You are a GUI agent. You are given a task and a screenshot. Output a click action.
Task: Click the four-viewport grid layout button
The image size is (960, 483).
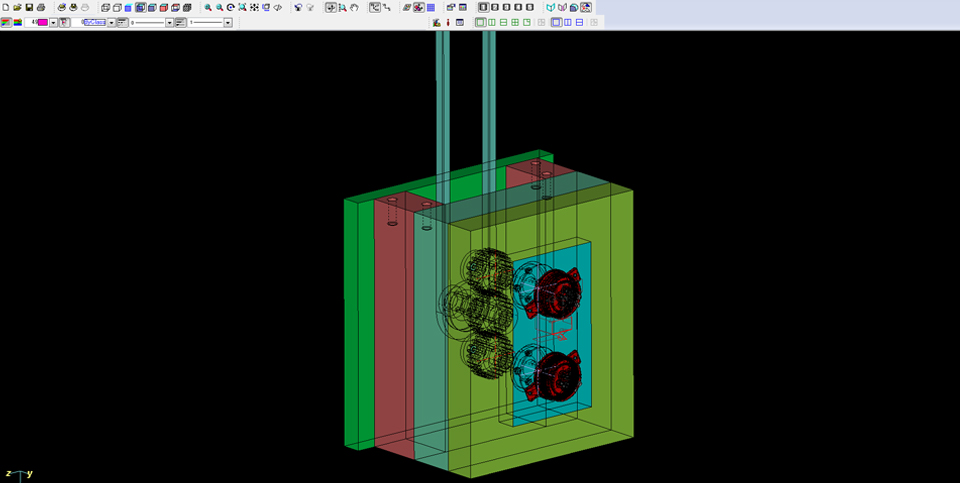515,22
